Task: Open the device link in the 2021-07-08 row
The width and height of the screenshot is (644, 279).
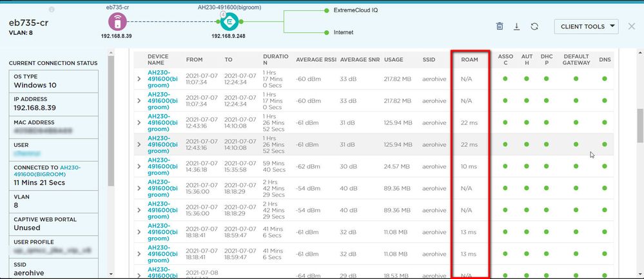Action: pos(162,273)
